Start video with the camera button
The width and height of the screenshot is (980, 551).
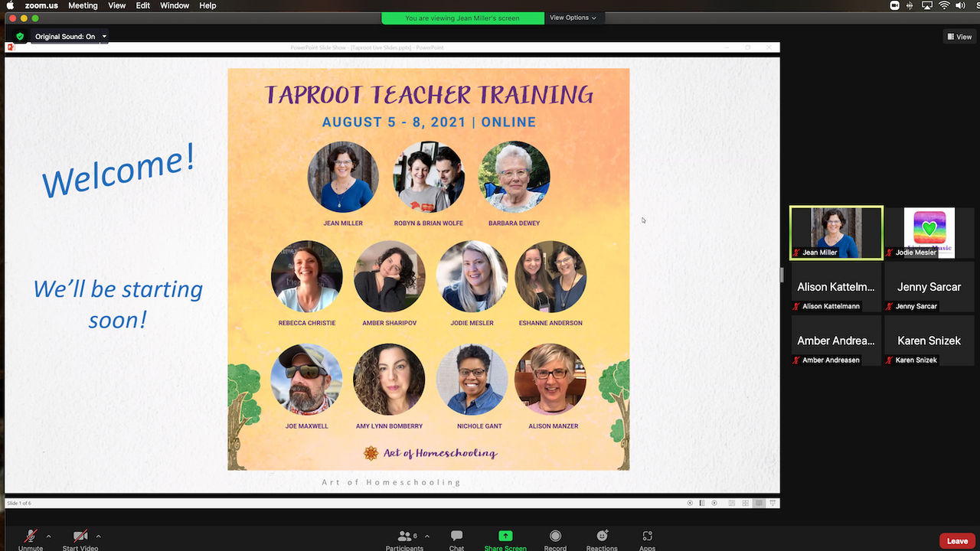click(x=80, y=539)
